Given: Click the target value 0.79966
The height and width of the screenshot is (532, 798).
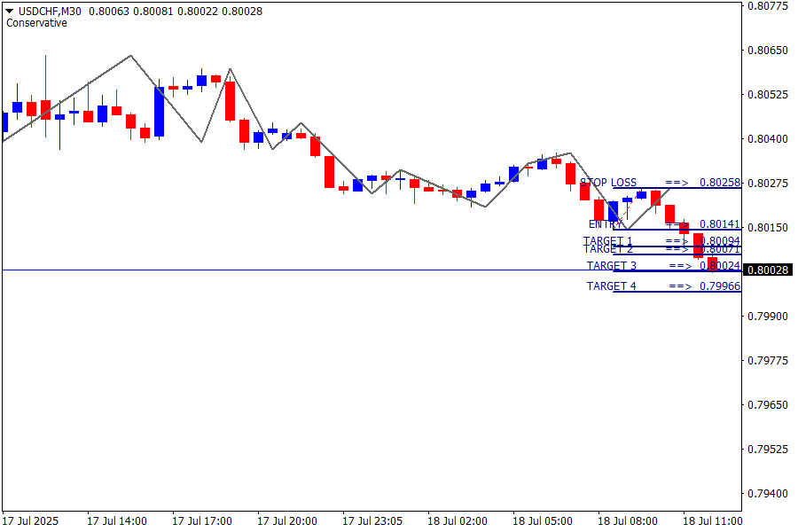Looking at the screenshot, I should (x=720, y=286).
